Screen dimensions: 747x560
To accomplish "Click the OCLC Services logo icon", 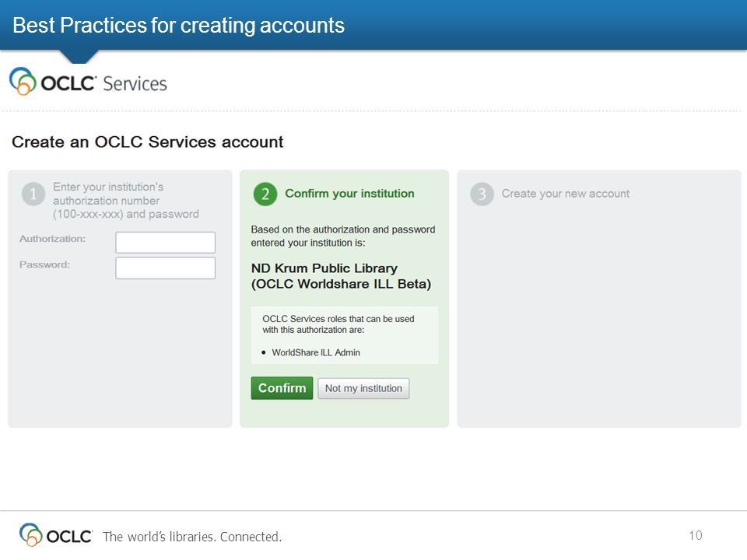I will [23, 82].
